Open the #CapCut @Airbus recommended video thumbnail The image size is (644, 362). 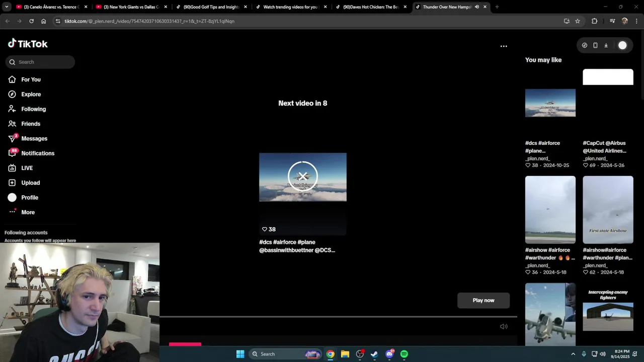[x=608, y=103]
